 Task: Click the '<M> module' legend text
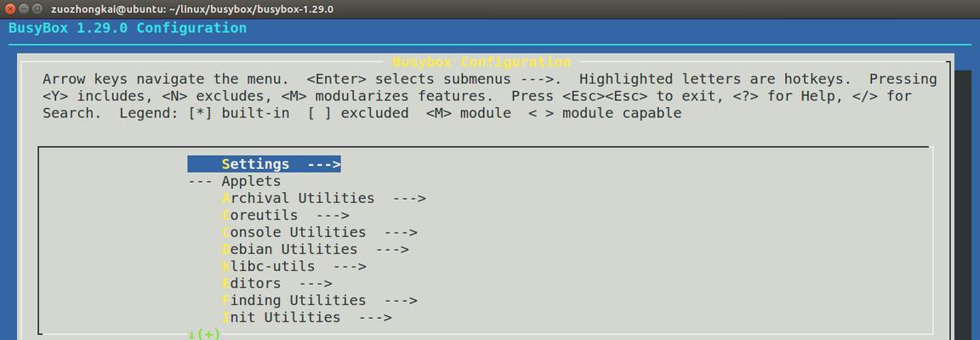(468, 113)
